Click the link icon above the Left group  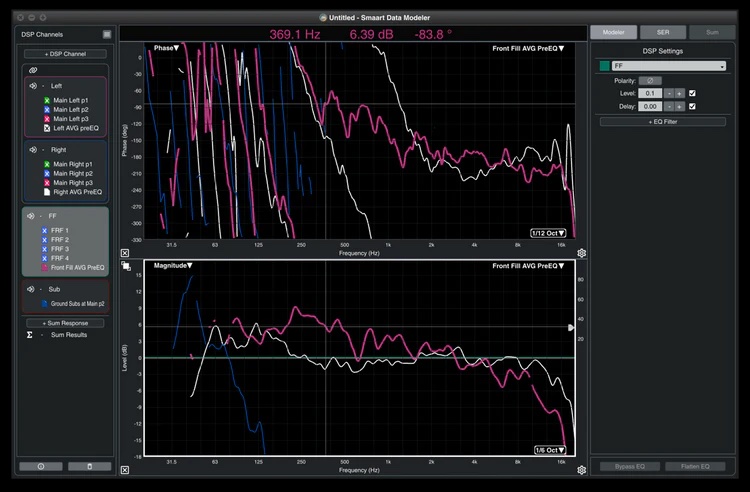tap(32, 70)
